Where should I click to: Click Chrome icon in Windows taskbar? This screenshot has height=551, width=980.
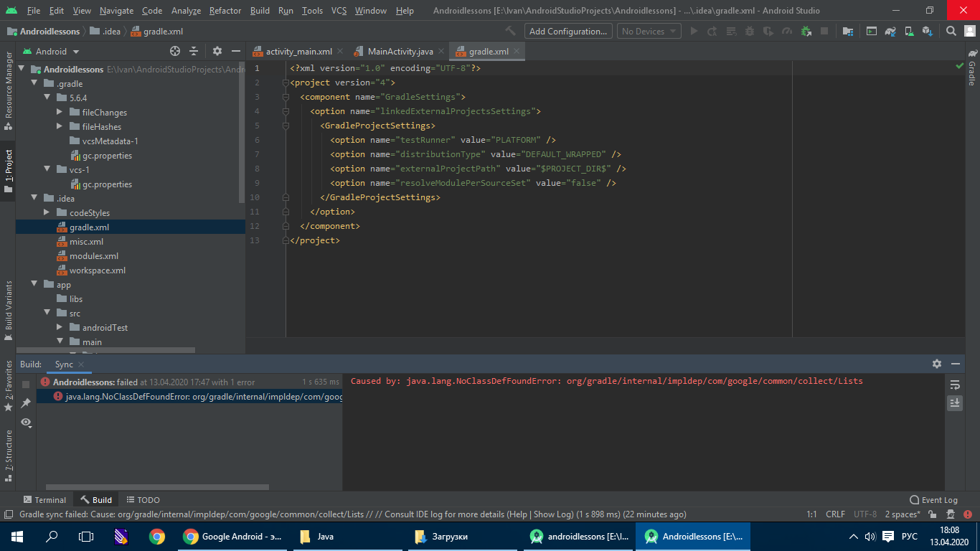coord(156,536)
